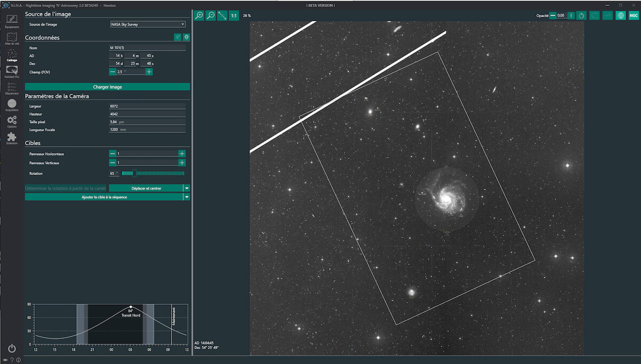Viewport: 641px width, 364px height.
Task: Open the Options gear icon in sidebar
Action: click(12, 121)
